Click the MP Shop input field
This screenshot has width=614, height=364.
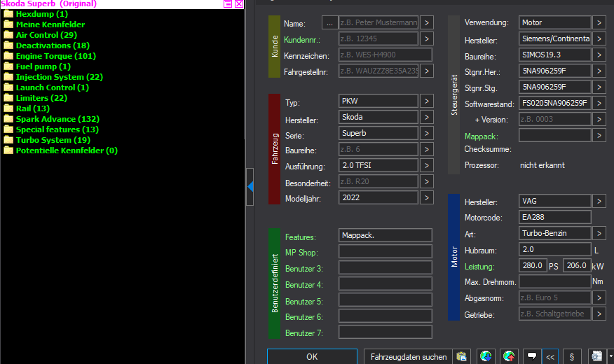386,251
